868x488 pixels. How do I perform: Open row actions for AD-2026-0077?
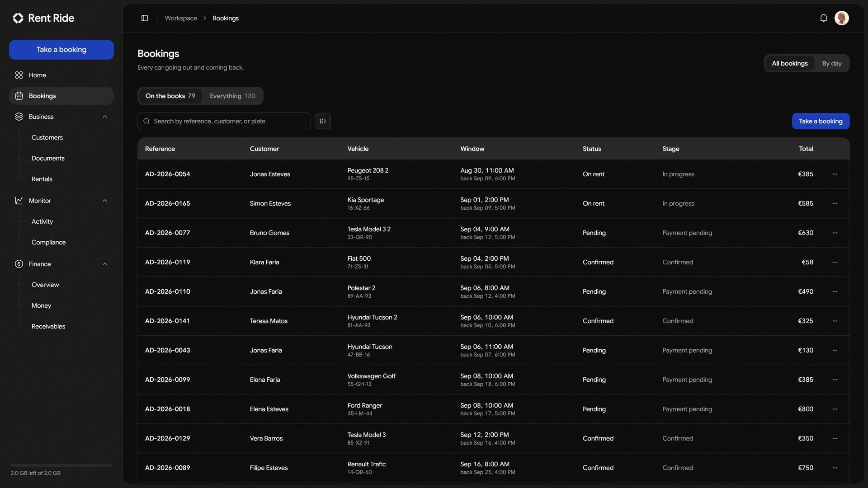(x=835, y=233)
